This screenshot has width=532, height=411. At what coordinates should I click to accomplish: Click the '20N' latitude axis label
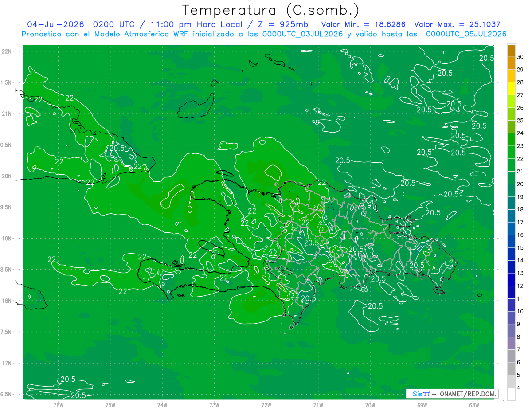[x=7, y=176]
